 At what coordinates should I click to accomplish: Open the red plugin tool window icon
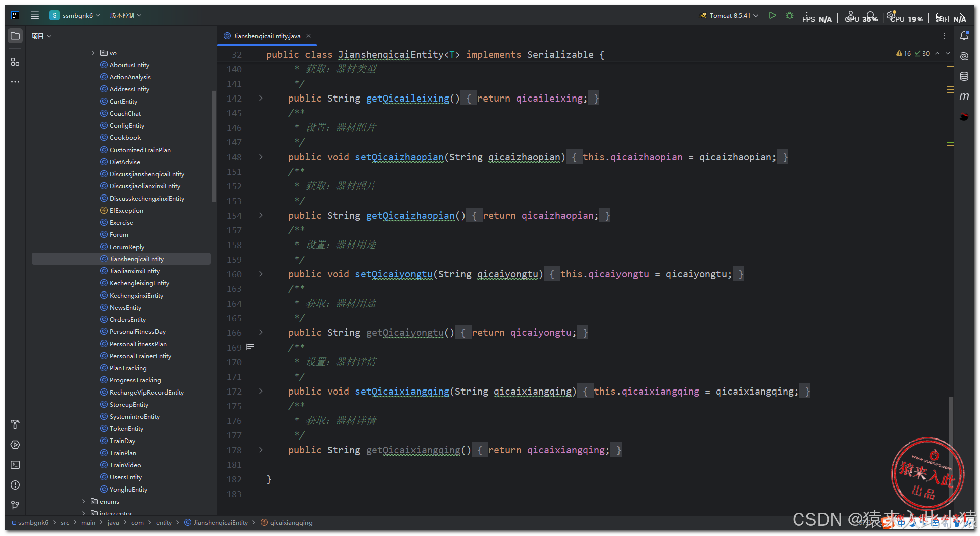964,117
